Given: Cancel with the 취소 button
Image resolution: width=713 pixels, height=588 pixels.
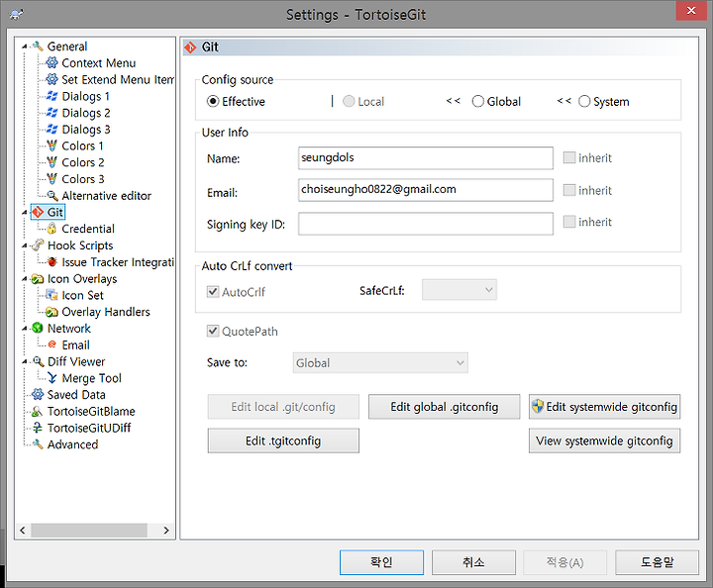Looking at the screenshot, I should 473,562.
